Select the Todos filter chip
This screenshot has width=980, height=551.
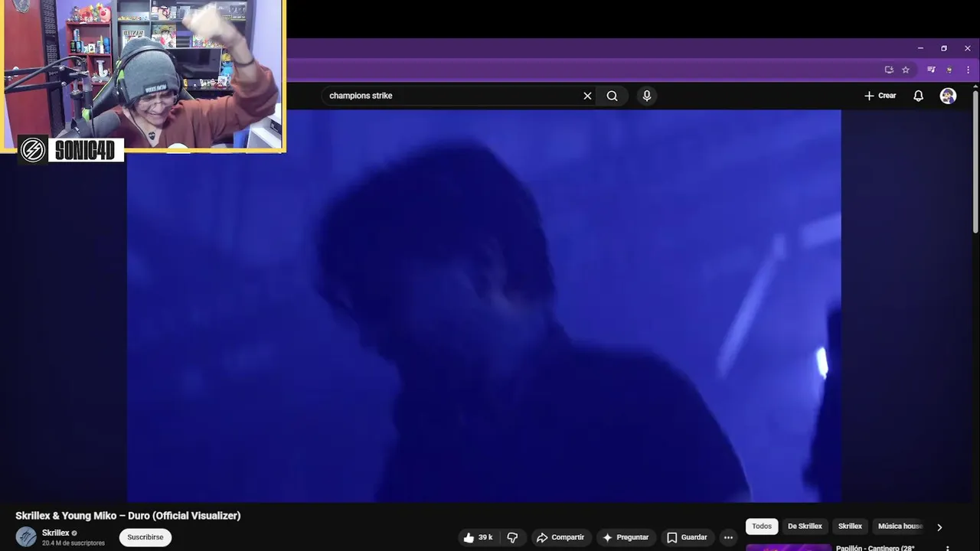[x=762, y=527]
